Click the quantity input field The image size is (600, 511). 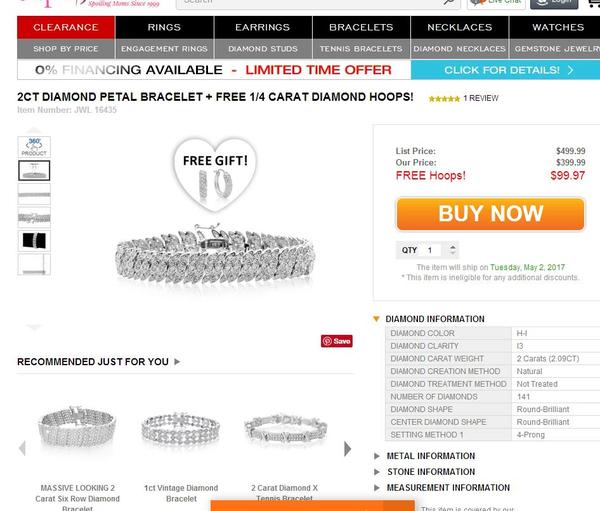tap(432, 250)
